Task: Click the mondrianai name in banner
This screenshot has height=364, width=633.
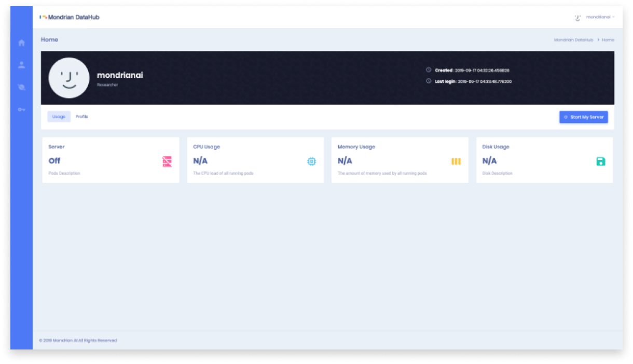Action: (120, 75)
